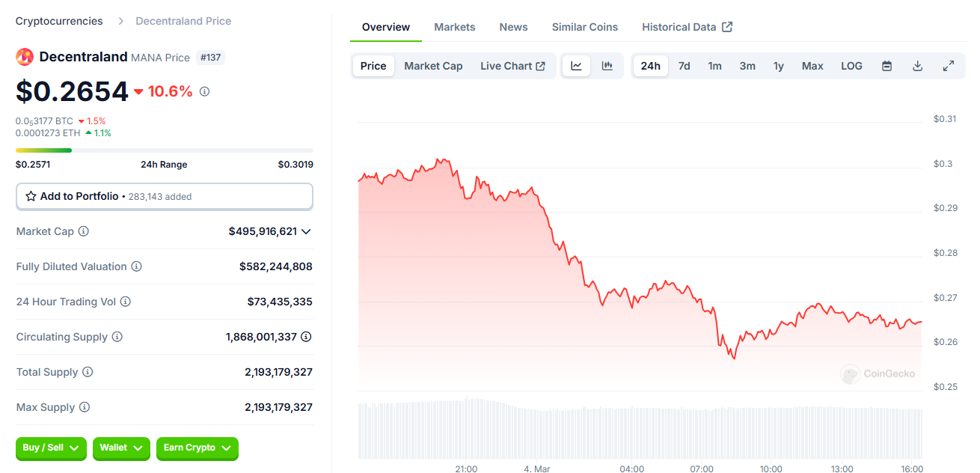The width and height of the screenshot is (980, 473).
Task: Click info icon next to Market Cap
Action: click(x=84, y=231)
